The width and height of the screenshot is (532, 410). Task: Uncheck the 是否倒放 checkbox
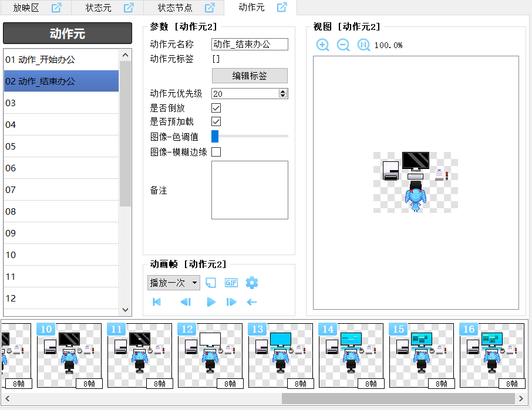pyautogui.click(x=216, y=108)
